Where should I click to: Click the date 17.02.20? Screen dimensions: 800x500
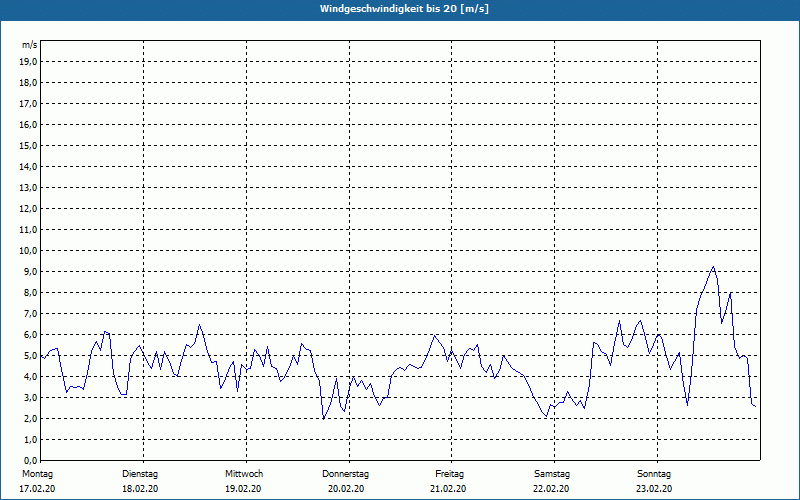[x=37, y=489]
